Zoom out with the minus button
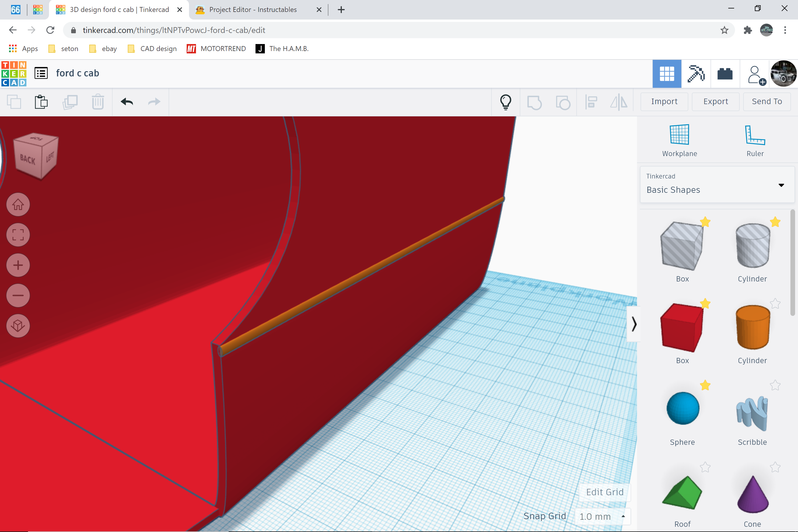Image resolution: width=798 pixels, height=532 pixels. (18, 295)
